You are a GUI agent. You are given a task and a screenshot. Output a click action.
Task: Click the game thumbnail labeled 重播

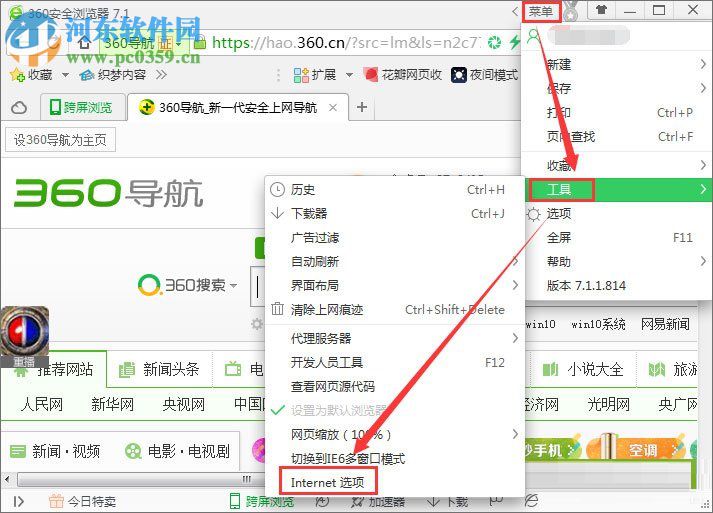point(25,337)
